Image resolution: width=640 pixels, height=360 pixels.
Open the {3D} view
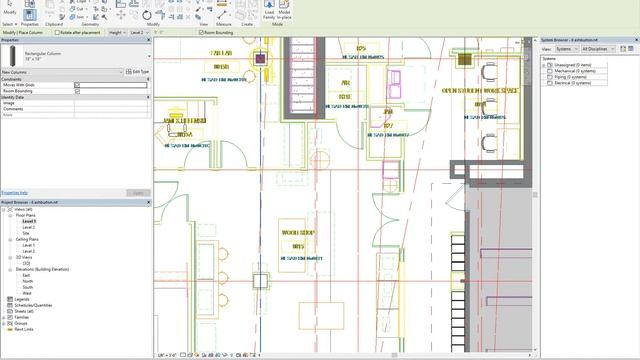tap(27, 263)
